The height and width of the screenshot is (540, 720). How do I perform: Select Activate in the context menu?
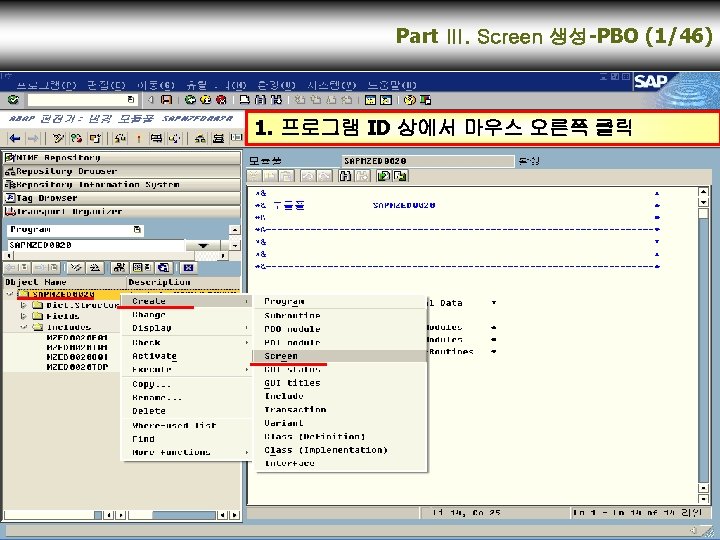click(186, 356)
